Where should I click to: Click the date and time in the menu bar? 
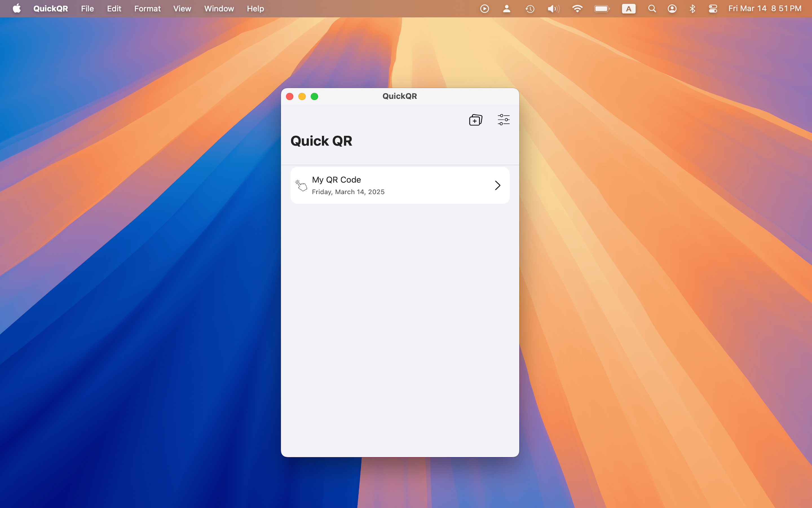(765, 8)
